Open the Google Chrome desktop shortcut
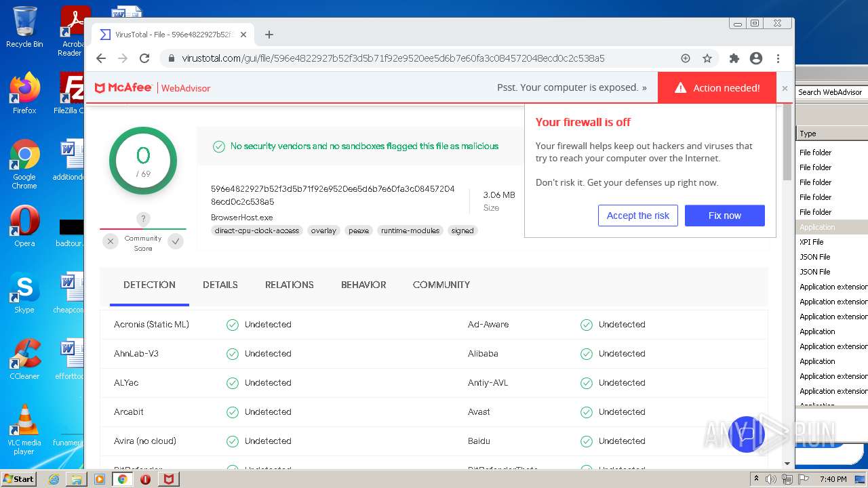This screenshot has width=868, height=488. tap(24, 164)
